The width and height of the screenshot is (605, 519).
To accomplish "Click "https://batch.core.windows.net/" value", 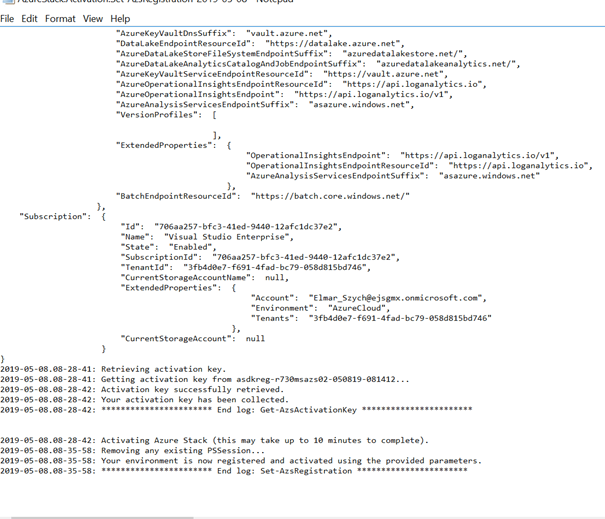I will coord(330,196).
